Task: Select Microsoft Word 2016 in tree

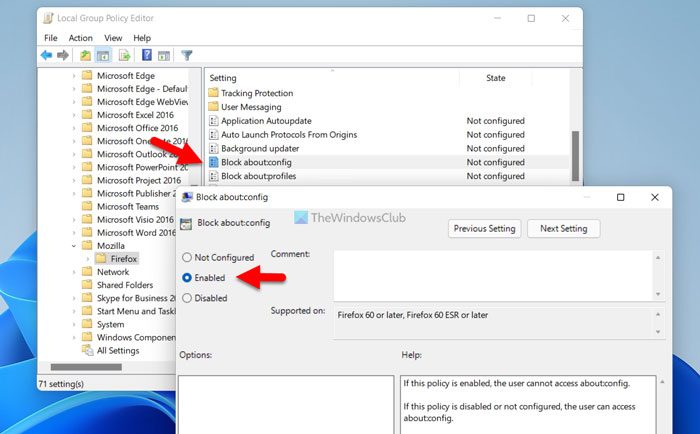Action: [x=136, y=233]
